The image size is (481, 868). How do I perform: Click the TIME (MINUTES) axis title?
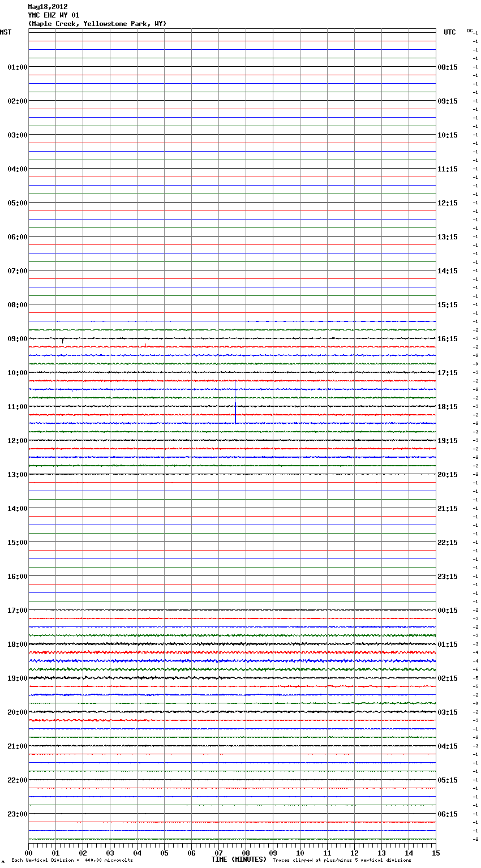pyautogui.click(x=239, y=860)
